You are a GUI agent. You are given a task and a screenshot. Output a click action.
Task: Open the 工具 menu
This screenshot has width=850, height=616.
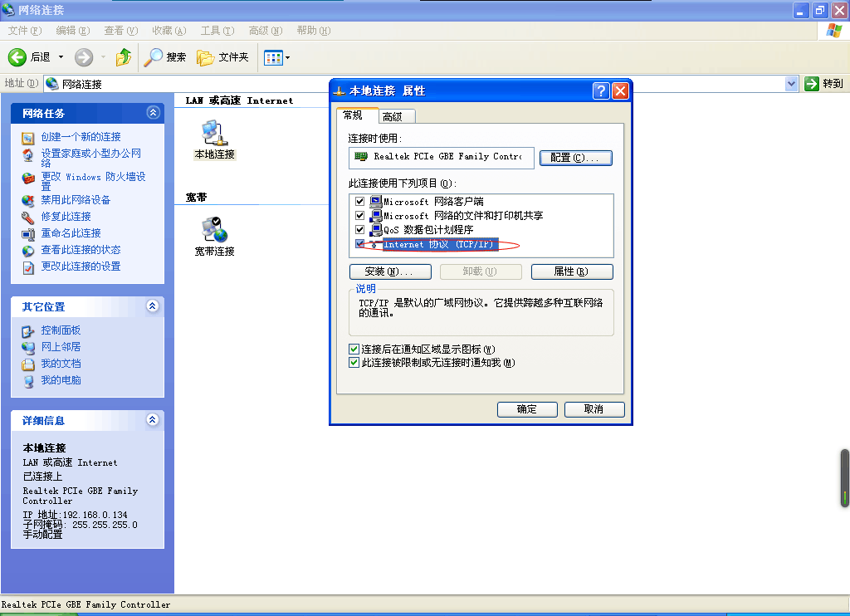[217, 31]
